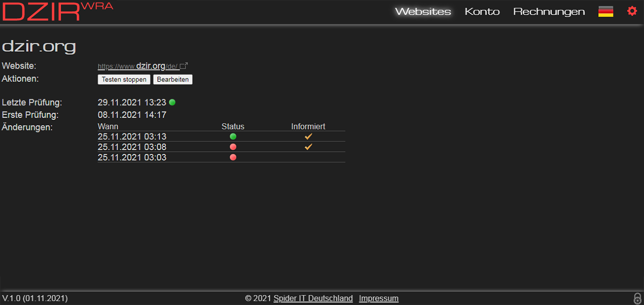Click the Informiert checkmark for 25.11.2021 03:13
Viewport: 644px width, 305px height.
(x=308, y=136)
